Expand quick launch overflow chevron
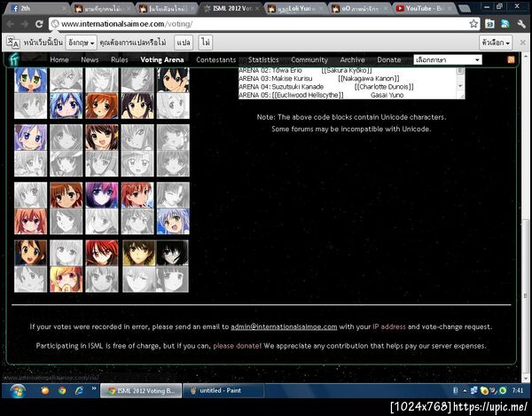532x416 pixels. click(94, 389)
